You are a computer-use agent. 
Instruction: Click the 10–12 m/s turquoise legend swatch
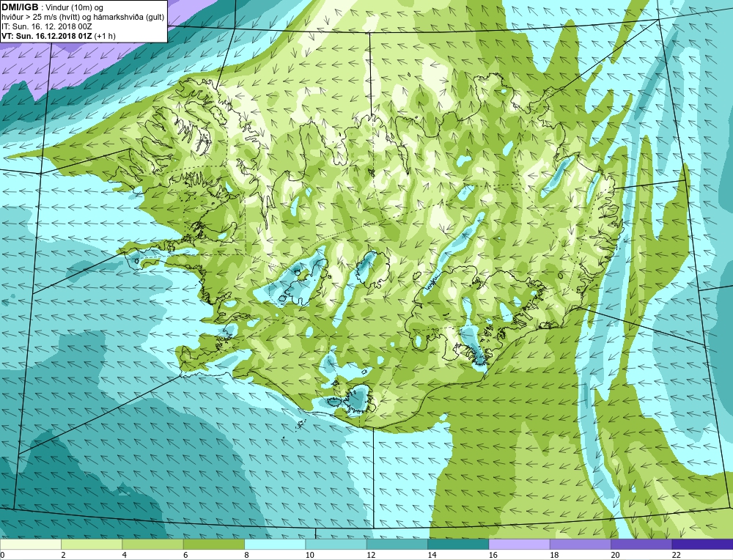336,545
